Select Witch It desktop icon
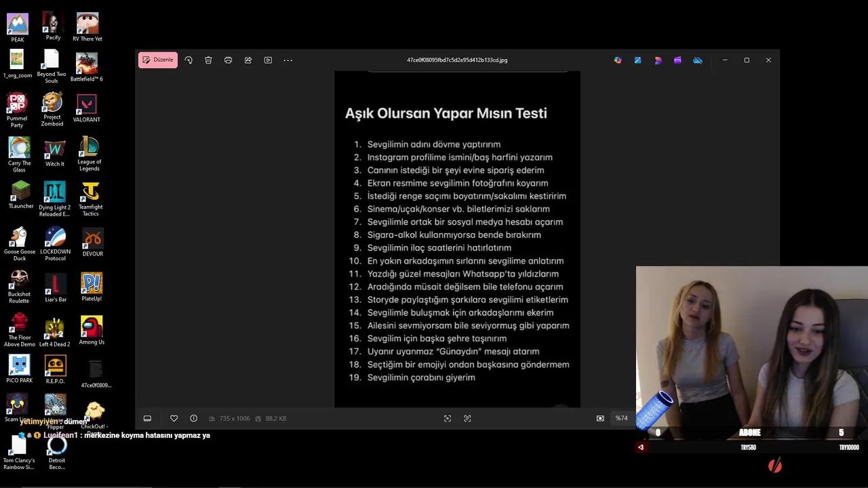Screen dimensions: 868x488 tap(55, 154)
